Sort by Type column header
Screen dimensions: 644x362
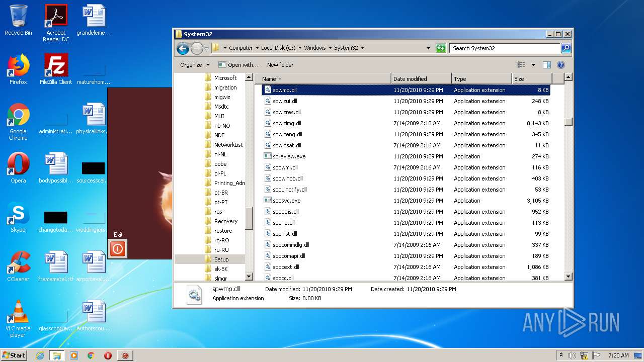481,79
